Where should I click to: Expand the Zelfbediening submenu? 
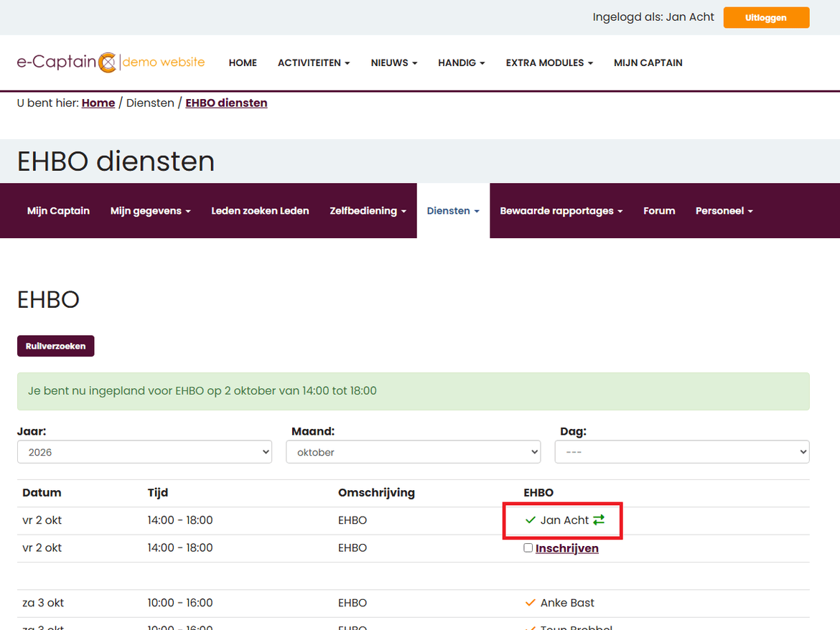pos(368,211)
